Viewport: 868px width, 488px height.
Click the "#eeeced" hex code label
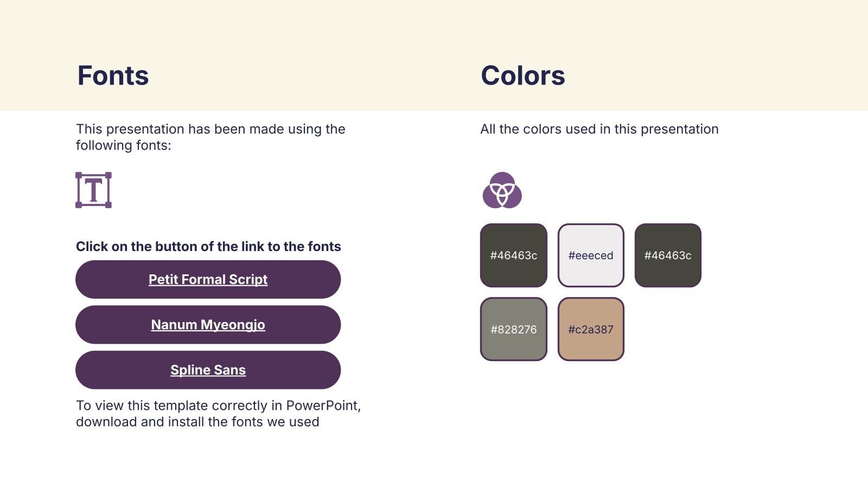pos(591,255)
